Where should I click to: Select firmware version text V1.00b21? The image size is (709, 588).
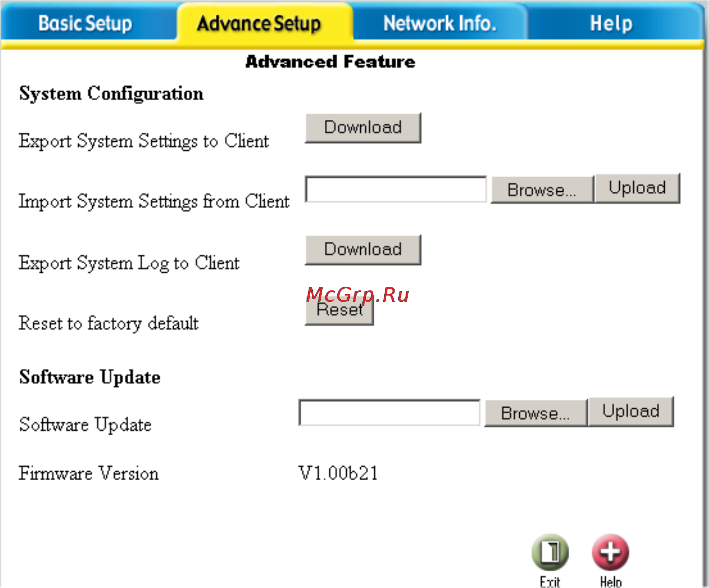(x=338, y=473)
